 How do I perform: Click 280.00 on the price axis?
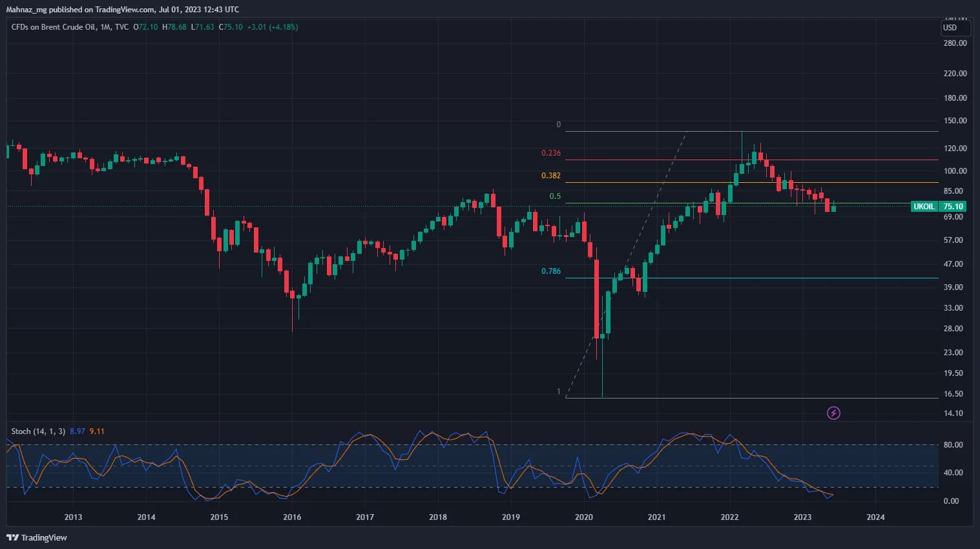coord(955,43)
